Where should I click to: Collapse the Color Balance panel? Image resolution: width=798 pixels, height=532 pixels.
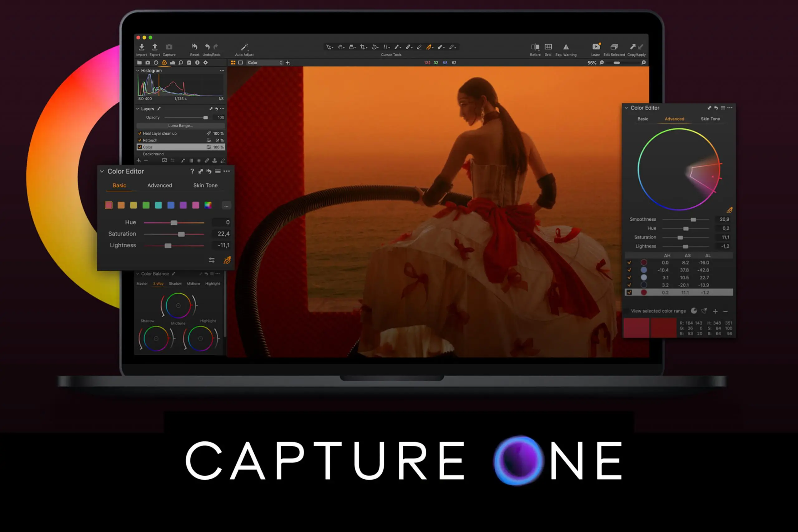pyautogui.click(x=138, y=274)
